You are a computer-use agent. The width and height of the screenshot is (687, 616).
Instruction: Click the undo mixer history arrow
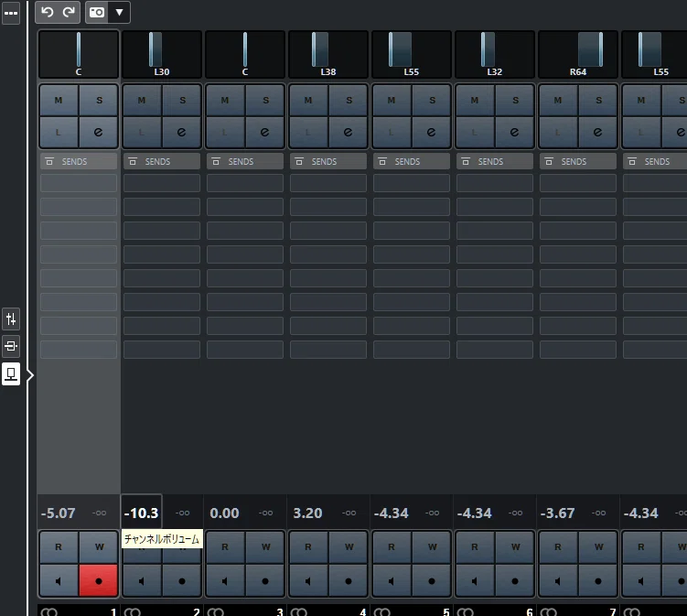click(x=48, y=12)
